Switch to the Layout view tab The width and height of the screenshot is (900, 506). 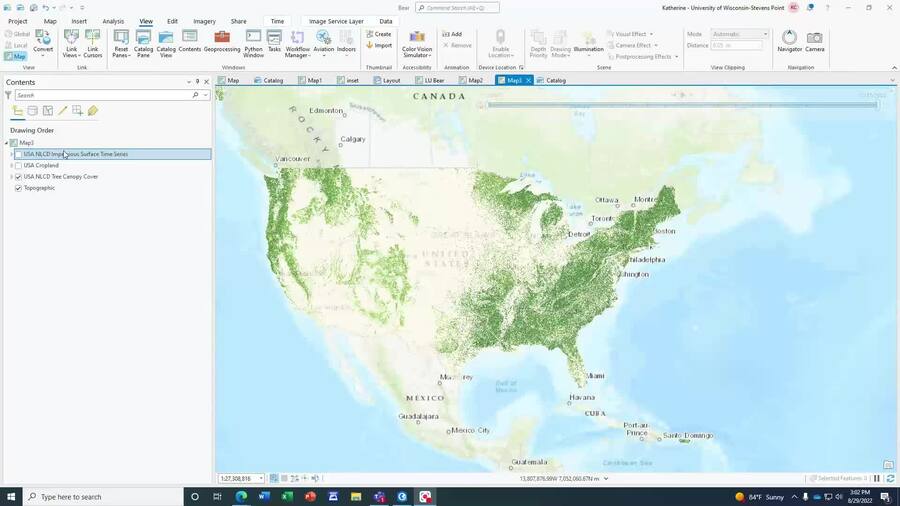click(387, 80)
